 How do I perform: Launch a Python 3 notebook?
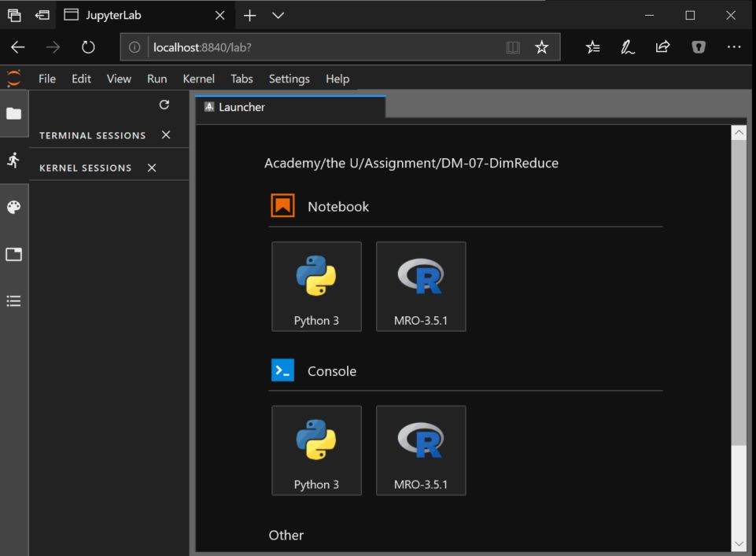click(x=316, y=286)
